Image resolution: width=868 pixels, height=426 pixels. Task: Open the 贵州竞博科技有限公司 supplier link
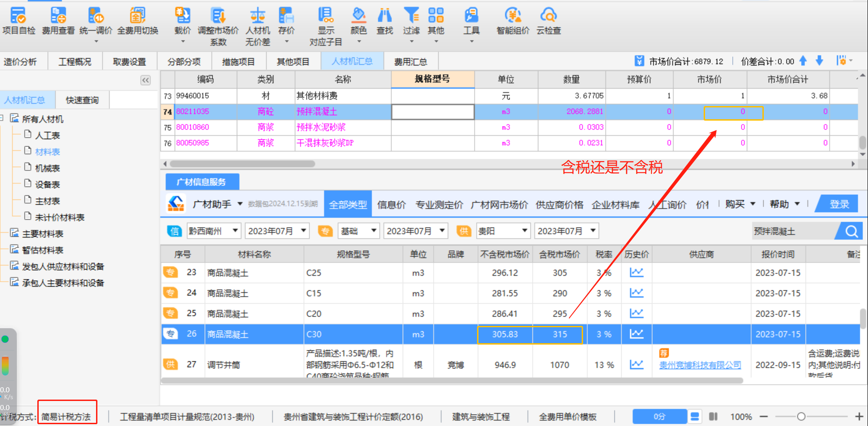[700, 365]
